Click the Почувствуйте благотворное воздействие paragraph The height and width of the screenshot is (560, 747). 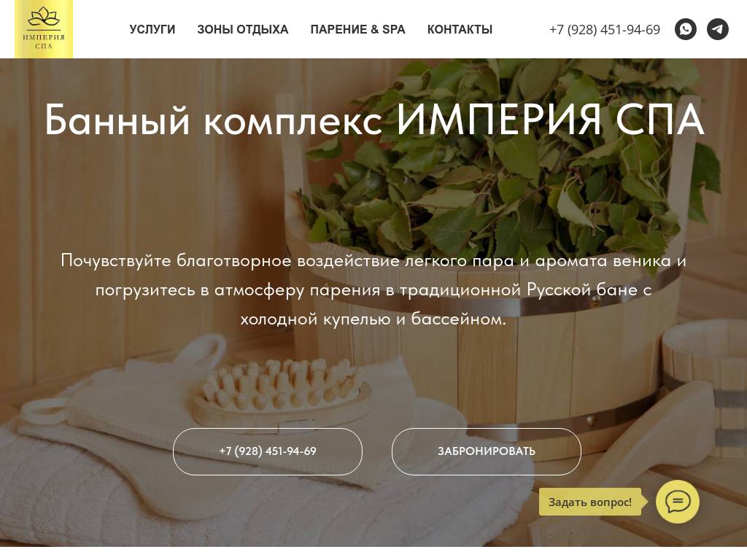pyautogui.click(x=373, y=289)
